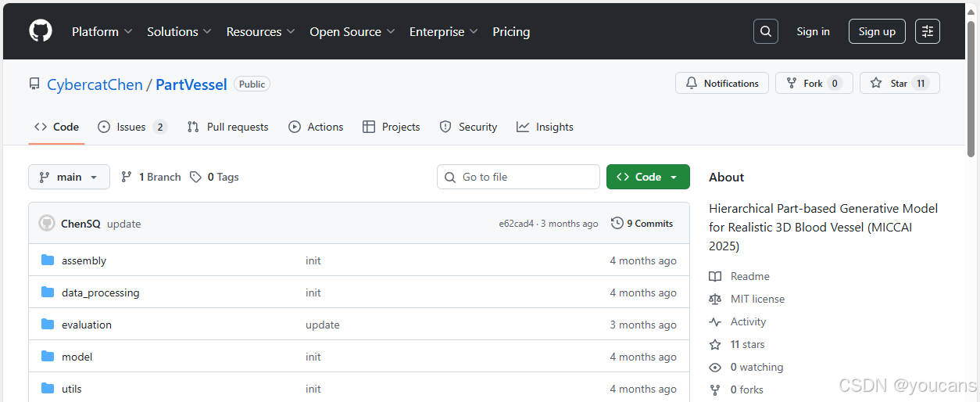Viewport: 980px width, 402px height.
Task: Open the Resources dropdown
Action: (261, 31)
